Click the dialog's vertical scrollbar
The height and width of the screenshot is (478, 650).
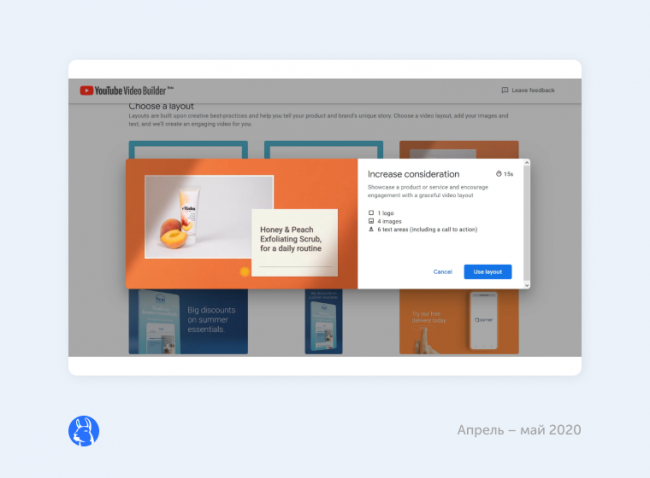[527, 220]
